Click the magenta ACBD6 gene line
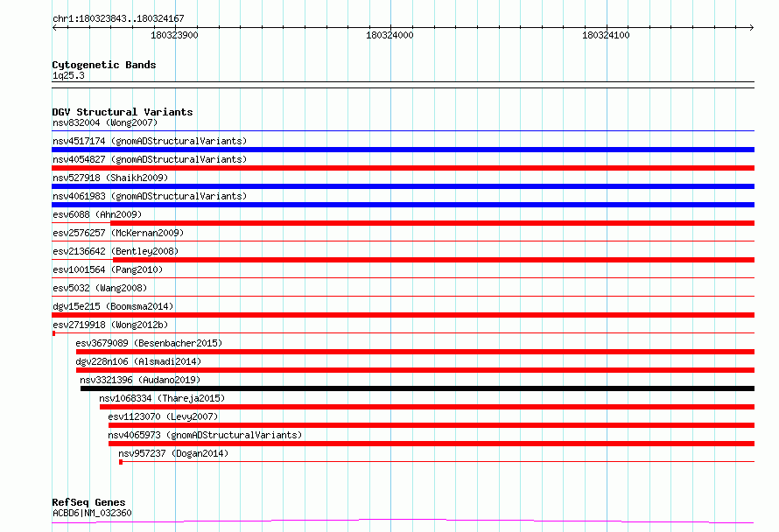This screenshot has width=779, height=532. [x=403, y=521]
